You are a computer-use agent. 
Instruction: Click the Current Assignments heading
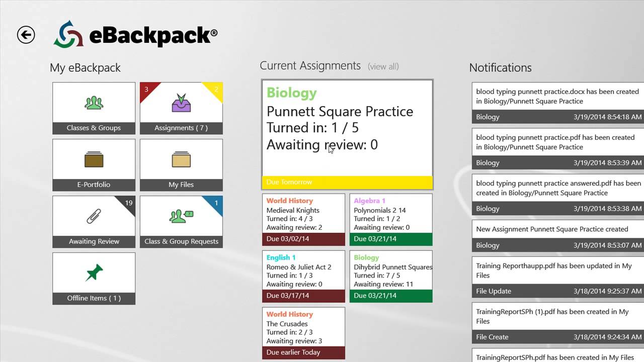(310, 66)
